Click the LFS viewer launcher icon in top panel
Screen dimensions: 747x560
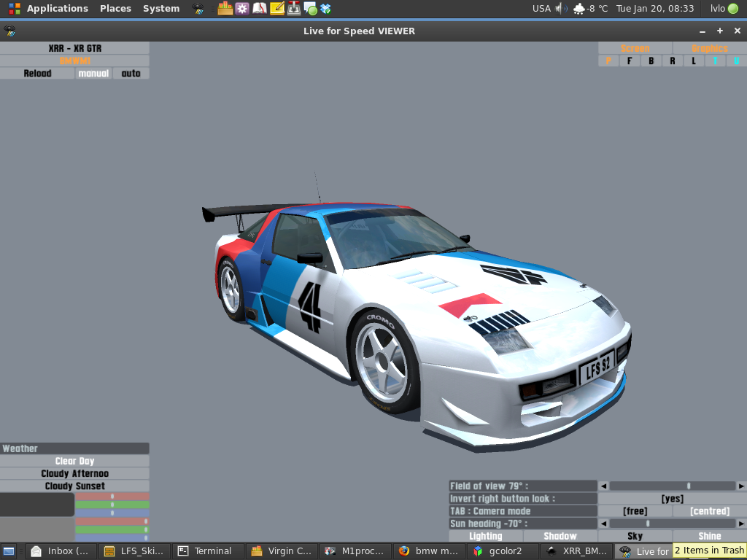pyautogui.click(x=197, y=9)
